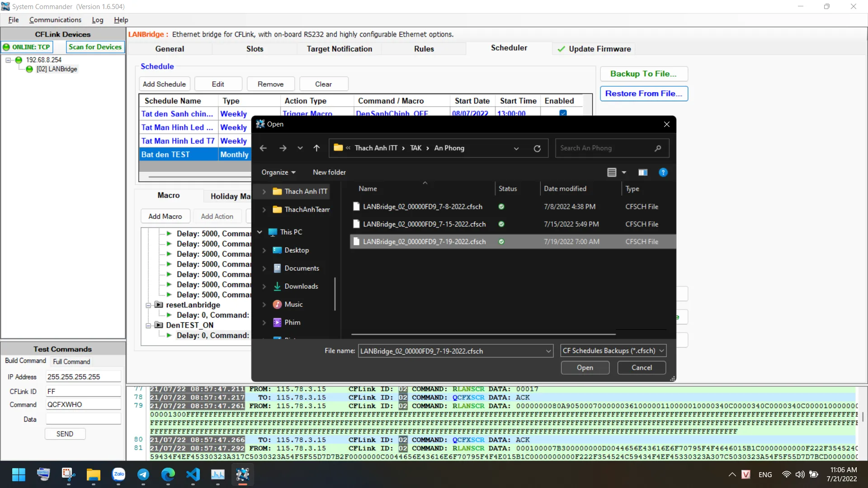Go up one folder level arrow
Image resolution: width=868 pixels, height=488 pixels.
coord(316,148)
